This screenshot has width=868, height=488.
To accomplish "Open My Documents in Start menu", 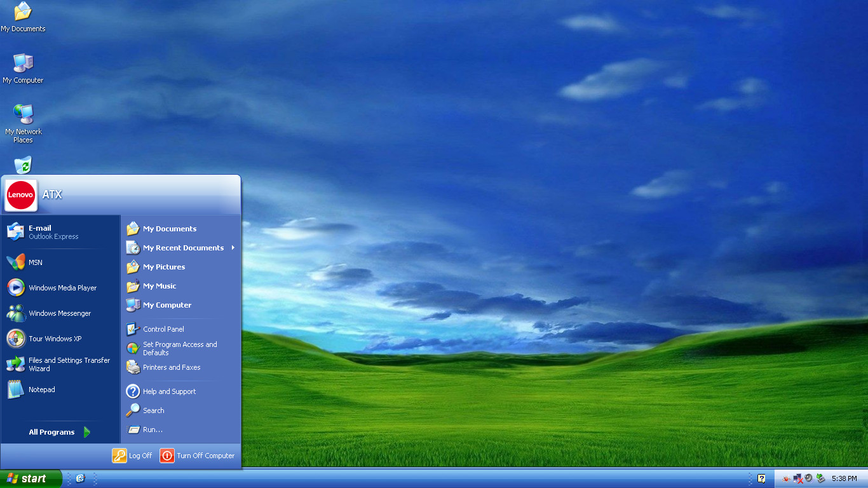I will coord(180,229).
